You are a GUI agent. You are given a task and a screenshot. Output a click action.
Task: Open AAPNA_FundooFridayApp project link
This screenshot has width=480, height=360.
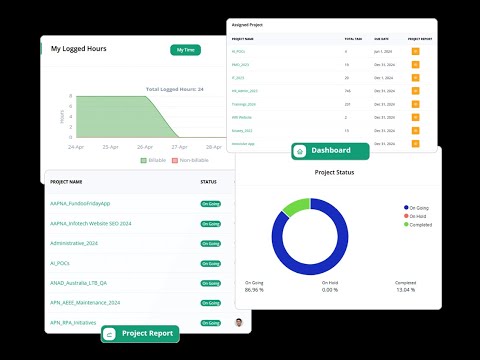[x=80, y=203]
